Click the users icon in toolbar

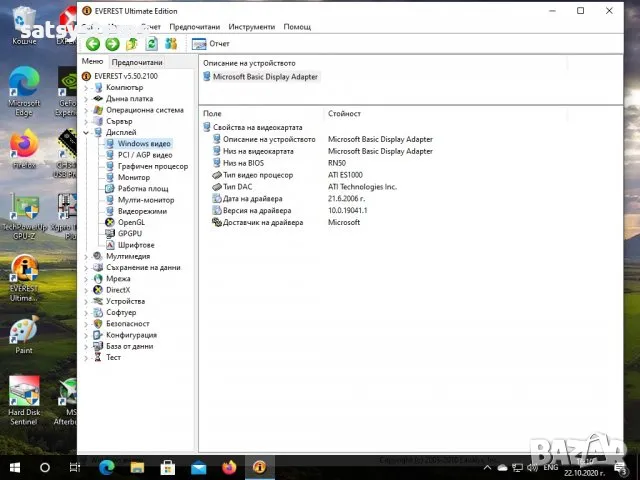[x=171, y=44]
